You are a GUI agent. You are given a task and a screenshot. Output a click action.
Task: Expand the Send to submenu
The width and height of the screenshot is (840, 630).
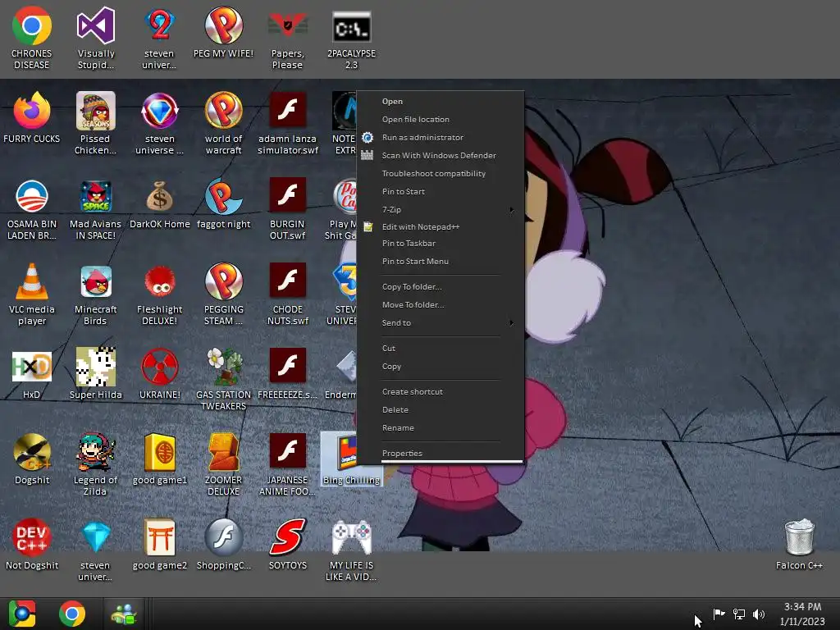pos(441,323)
